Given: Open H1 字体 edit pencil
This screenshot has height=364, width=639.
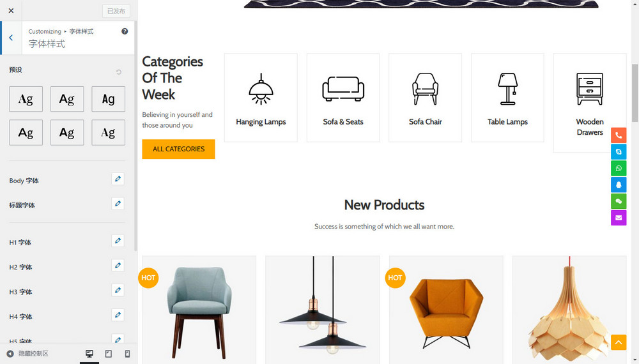Looking at the screenshot, I should coord(118,241).
